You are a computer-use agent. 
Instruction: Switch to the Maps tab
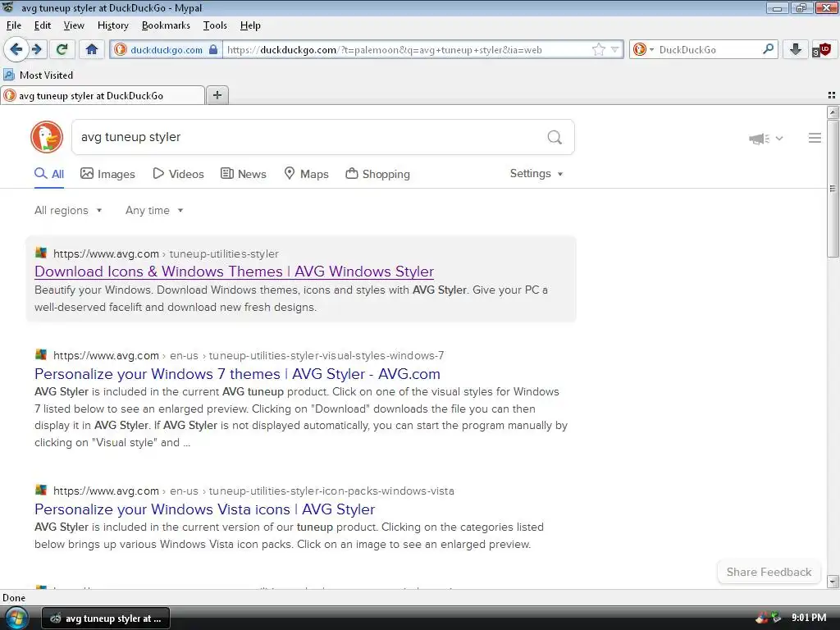coord(306,174)
